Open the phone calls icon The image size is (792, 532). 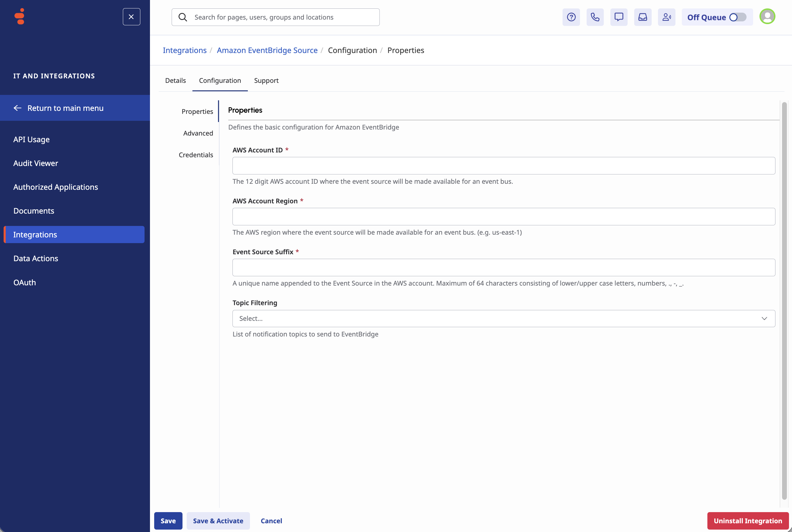coord(595,17)
